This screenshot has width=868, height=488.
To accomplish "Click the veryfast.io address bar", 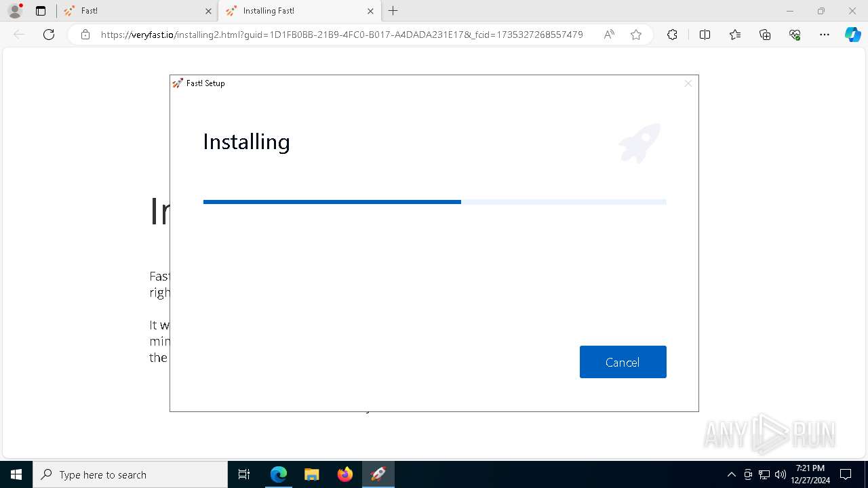I will pos(342,35).
